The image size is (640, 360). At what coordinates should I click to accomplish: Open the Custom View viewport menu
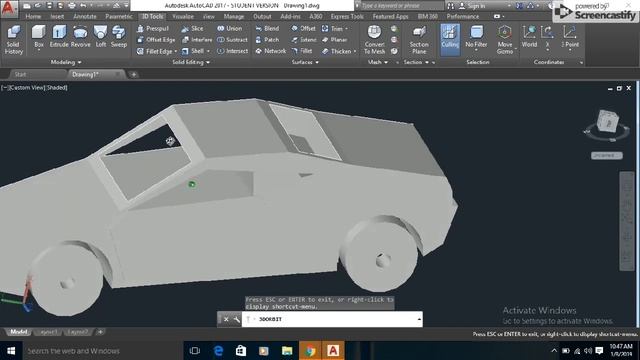[x=26, y=87]
